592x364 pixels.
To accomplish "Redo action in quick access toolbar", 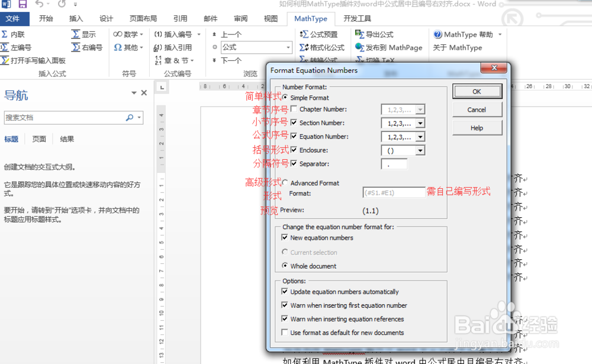I will (62, 4).
